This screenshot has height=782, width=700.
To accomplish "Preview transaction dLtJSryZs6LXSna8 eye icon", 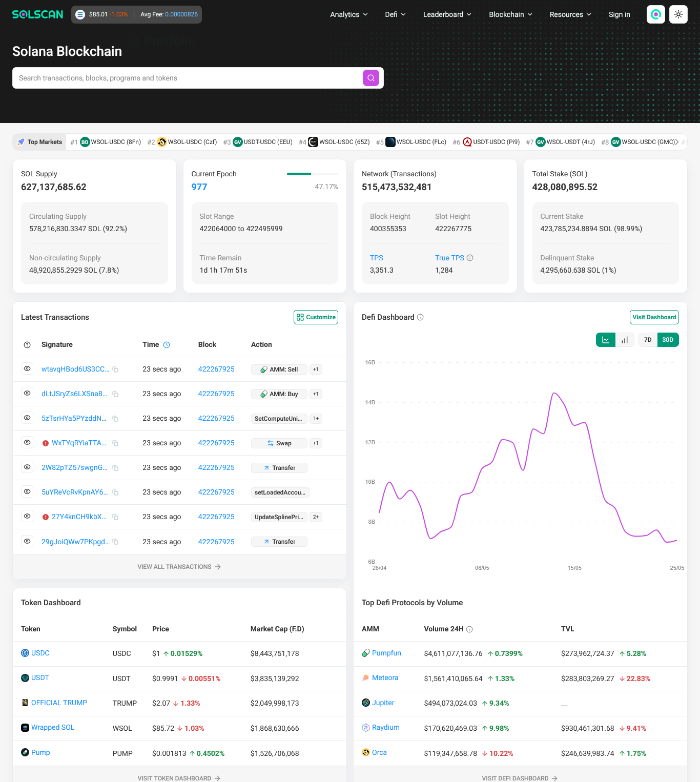I will [x=27, y=393].
